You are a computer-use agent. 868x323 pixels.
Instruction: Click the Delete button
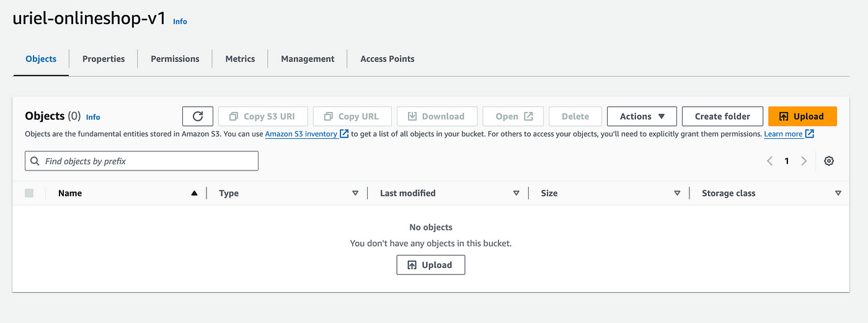coord(575,116)
